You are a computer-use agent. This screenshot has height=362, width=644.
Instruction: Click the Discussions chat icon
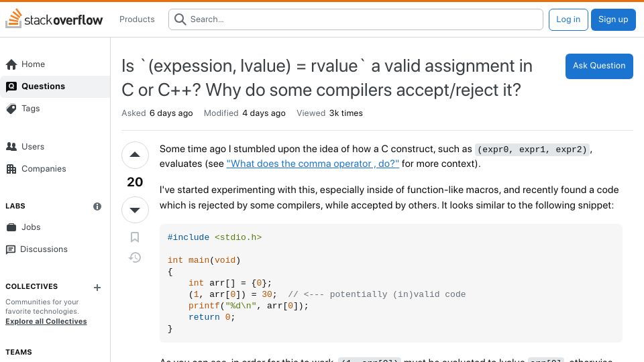tap(11, 249)
